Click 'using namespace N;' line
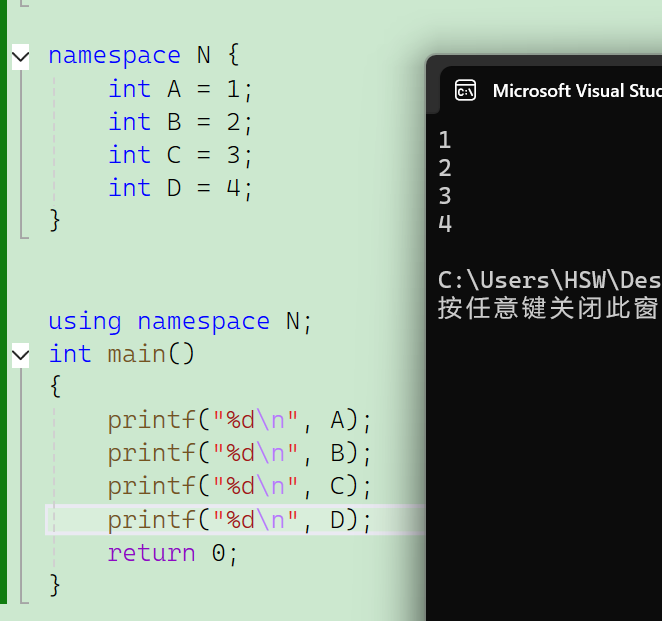This screenshot has height=621, width=662. 180,322
